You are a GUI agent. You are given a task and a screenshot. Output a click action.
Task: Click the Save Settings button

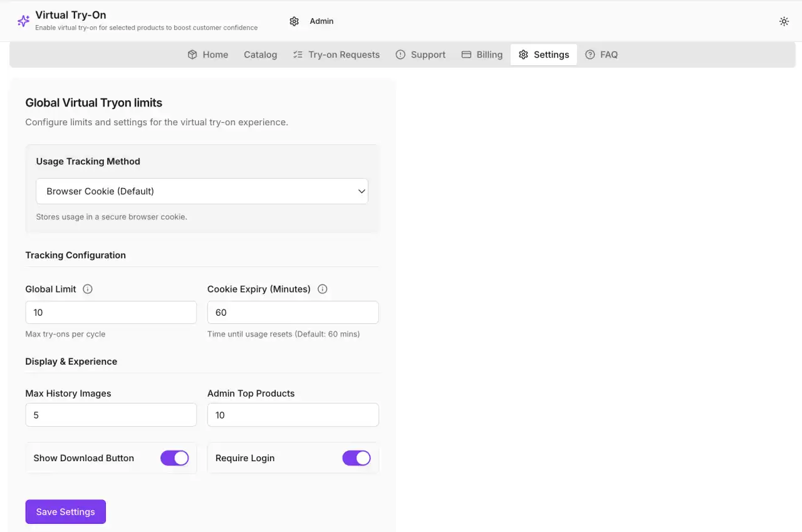tap(65, 511)
